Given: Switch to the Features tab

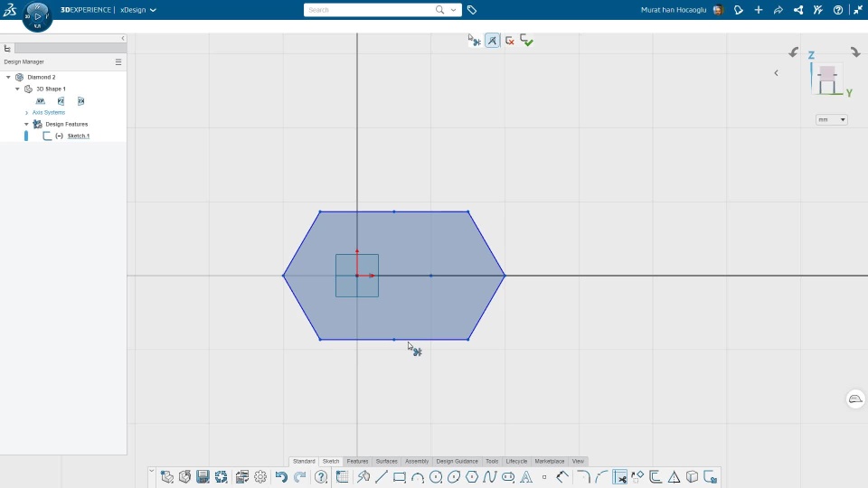Looking at the screenshot, I should [357, 461].
